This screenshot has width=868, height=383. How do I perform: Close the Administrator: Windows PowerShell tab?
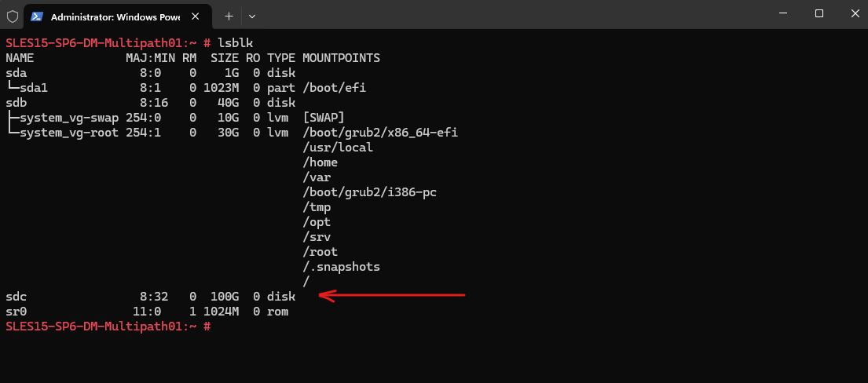tap(195, 16)
